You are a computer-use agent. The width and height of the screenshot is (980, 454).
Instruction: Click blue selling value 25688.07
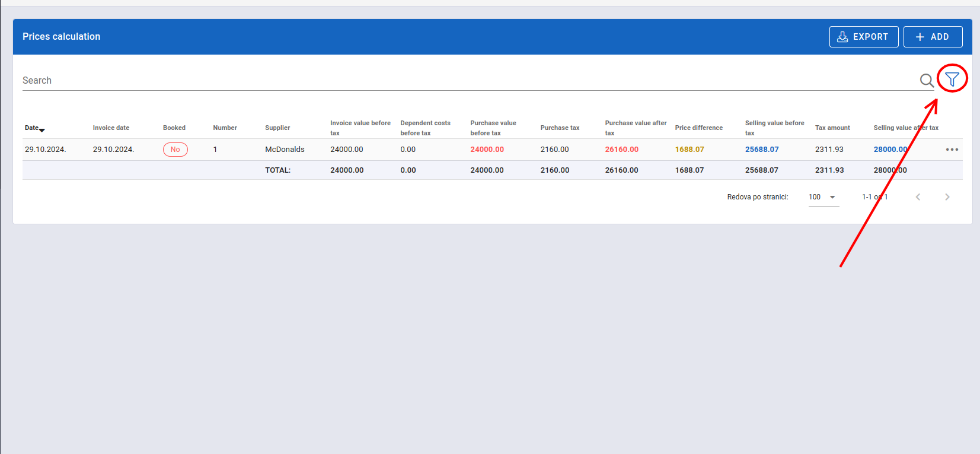click(x=762, y=150)
